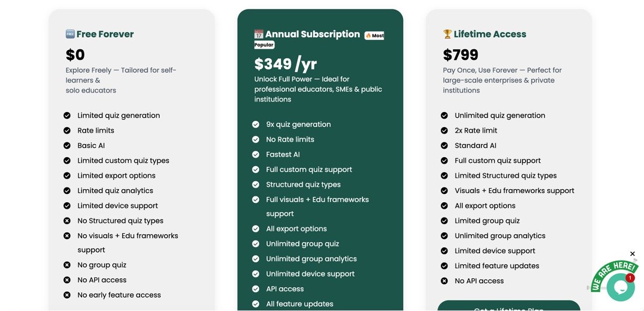
Task: Select the Lifetime Access plan heading
Action: [x=490, y=34]
